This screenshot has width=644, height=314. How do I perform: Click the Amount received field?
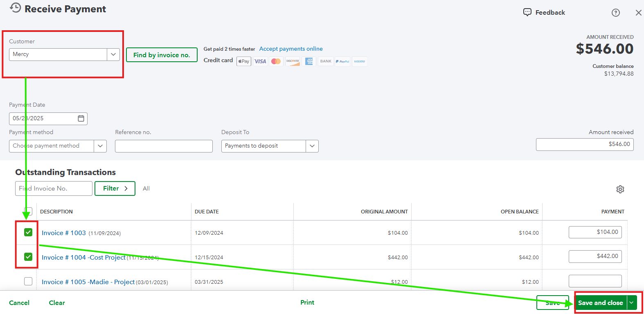tap(585, 144)
